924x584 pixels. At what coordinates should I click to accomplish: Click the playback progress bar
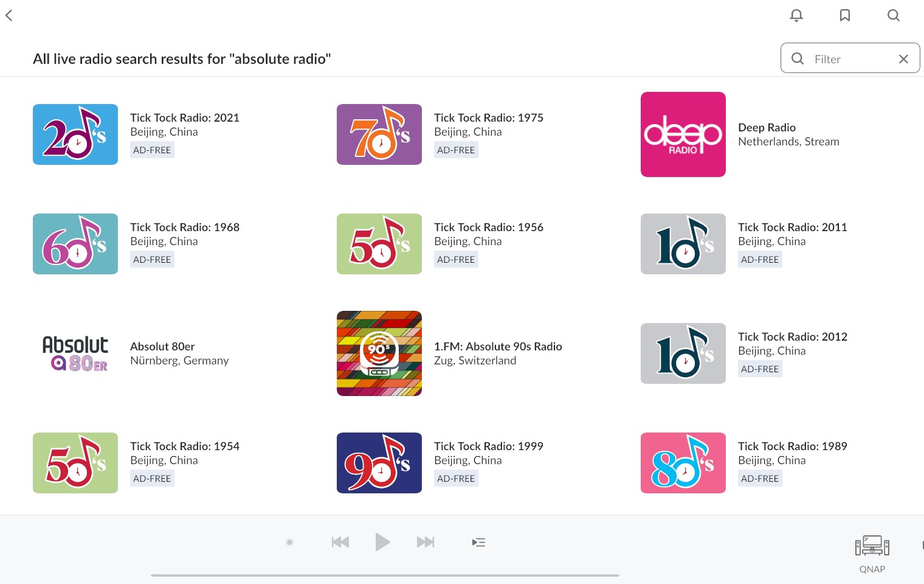click(x=385, y=575)
